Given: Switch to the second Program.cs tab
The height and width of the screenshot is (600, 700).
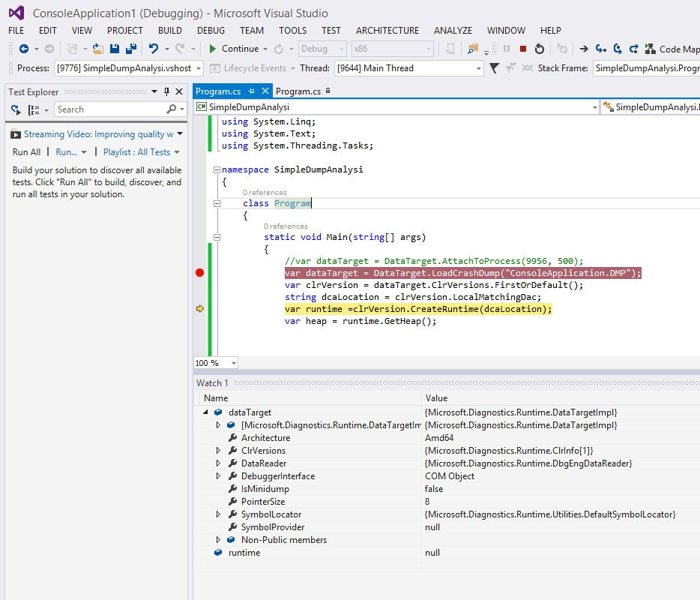Looking at the screenshot, I should 298,91.
